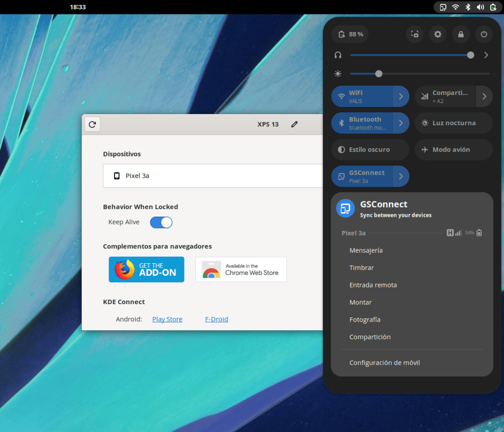Toggle the Comparti... hotspot quick setting
Screen dimensions: 504x432
[x=445, y=96]
